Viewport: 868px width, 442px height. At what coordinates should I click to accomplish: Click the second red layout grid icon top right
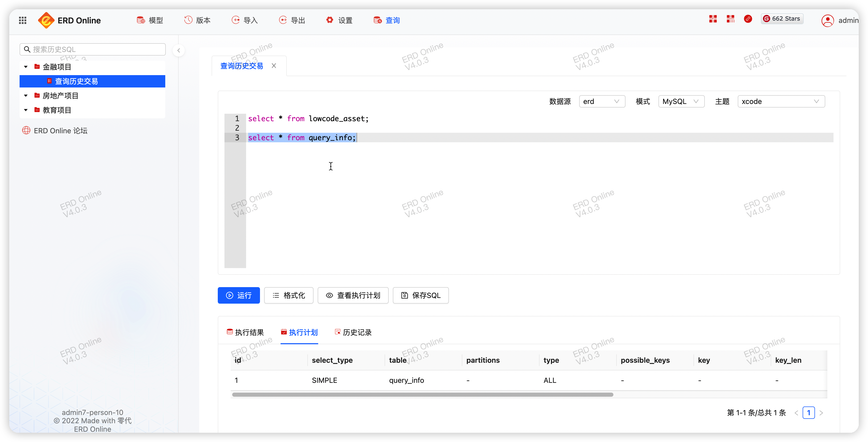click(731, 19)
